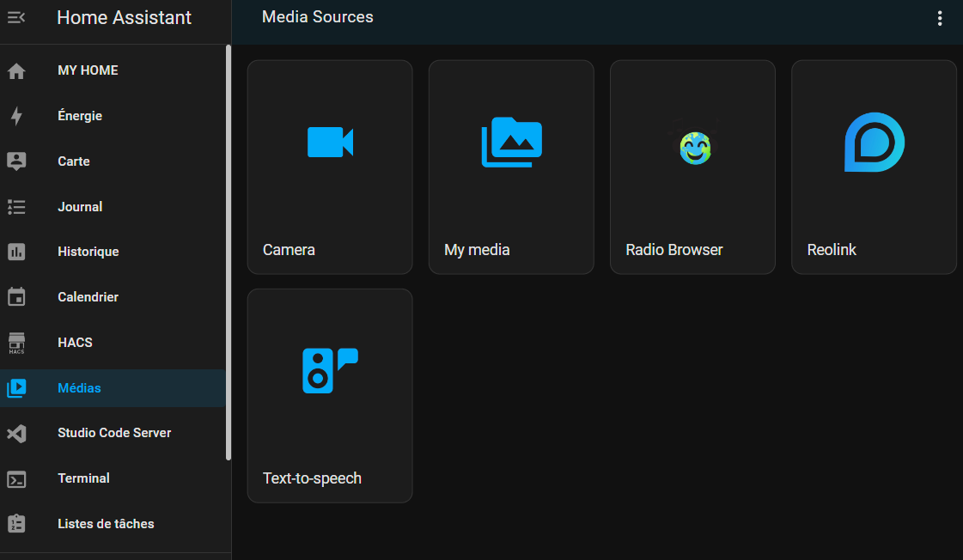Viewport: 963px width, 560px height.
Task: Open the Terminal sidebar entry
Action: pos(113,478)
